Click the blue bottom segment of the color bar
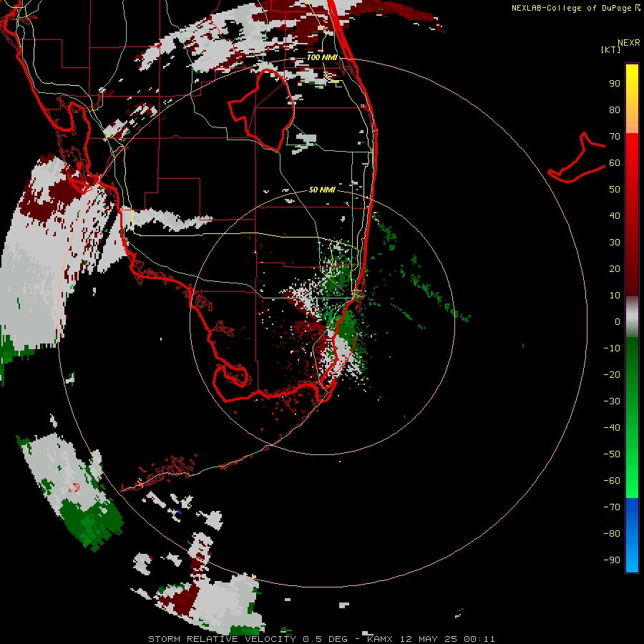Screen dimensions: 644x644 coord(632,535)
